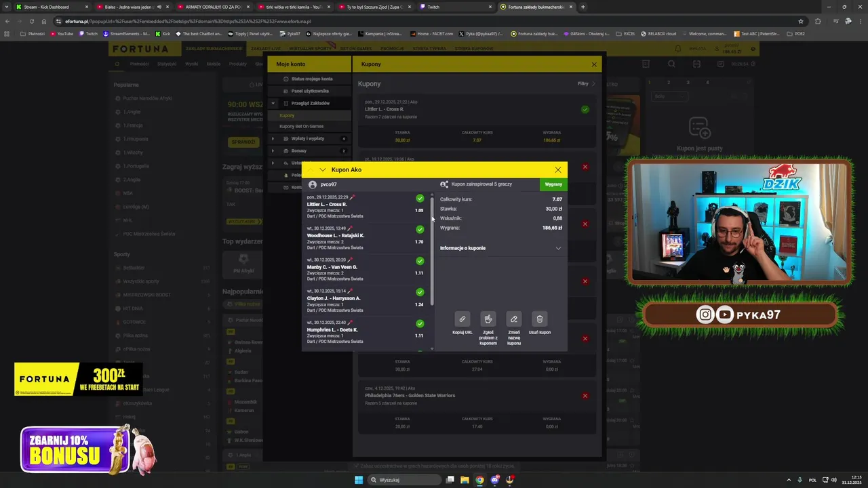Click the SPRAWDŹ button on the promo banner

[243, 142]
